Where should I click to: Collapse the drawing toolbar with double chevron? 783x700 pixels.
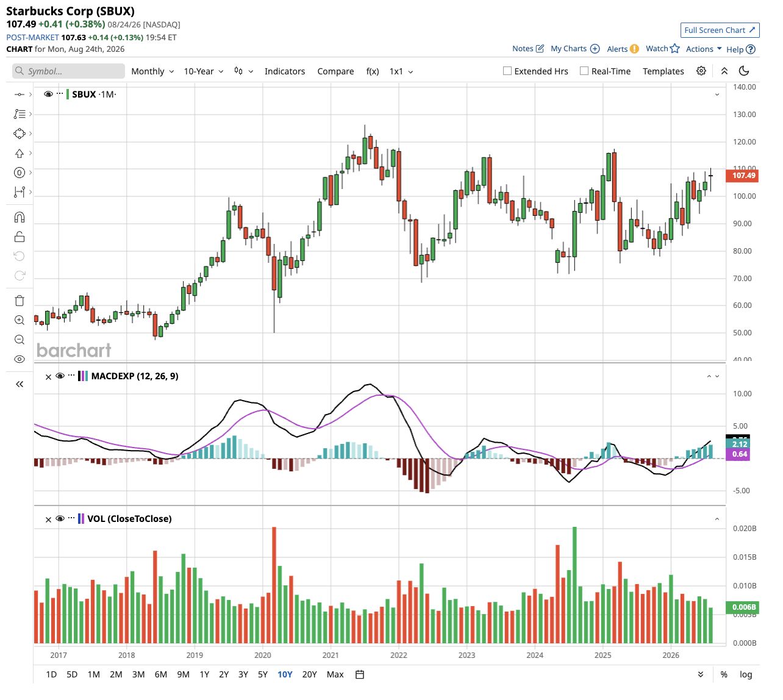[x=20, y=384]
